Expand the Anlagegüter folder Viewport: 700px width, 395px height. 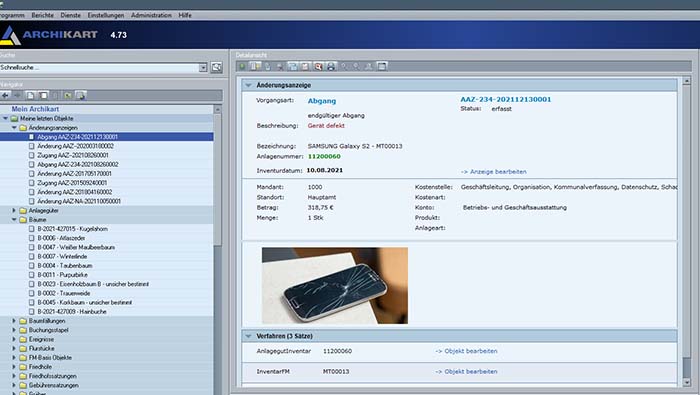14,210
